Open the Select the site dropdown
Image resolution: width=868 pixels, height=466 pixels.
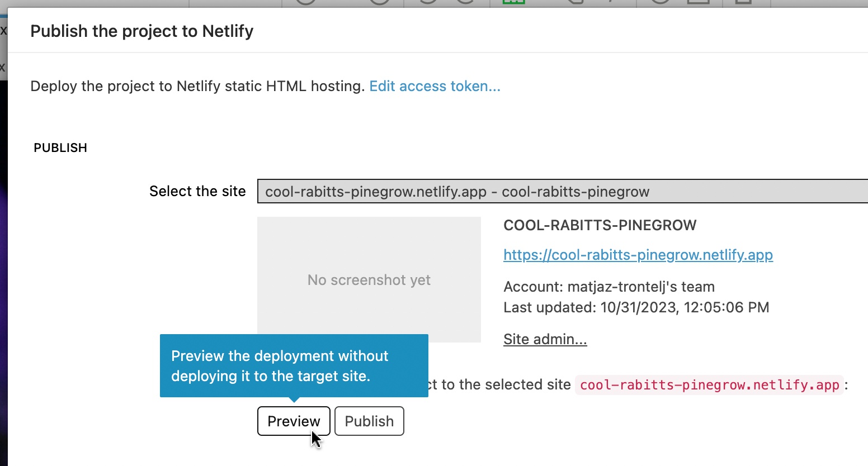pyautogui.click(x=563, y=191)
